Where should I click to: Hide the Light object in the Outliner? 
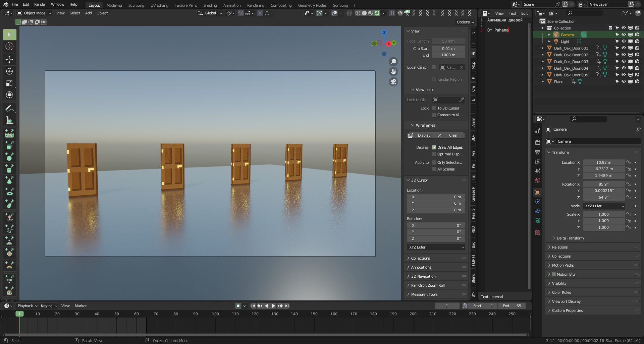pos(624,41)
